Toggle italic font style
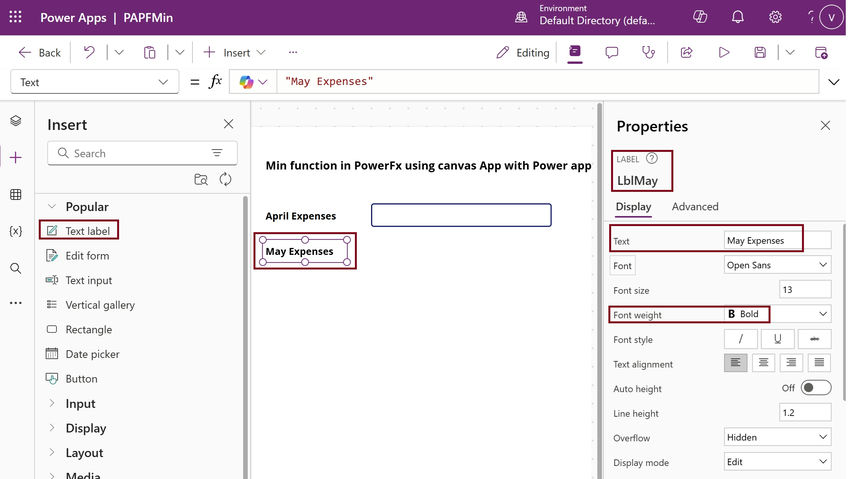The height and width of the screenshot is (479, 850). point(740,339)
